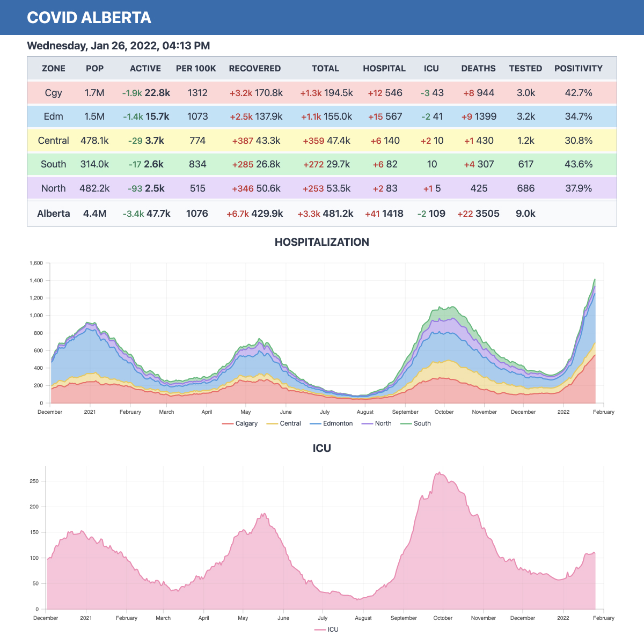This screenshot has height=644, width=644.
Task: Sort the table by the DEATHS column
Action: [x=478, y=68]
